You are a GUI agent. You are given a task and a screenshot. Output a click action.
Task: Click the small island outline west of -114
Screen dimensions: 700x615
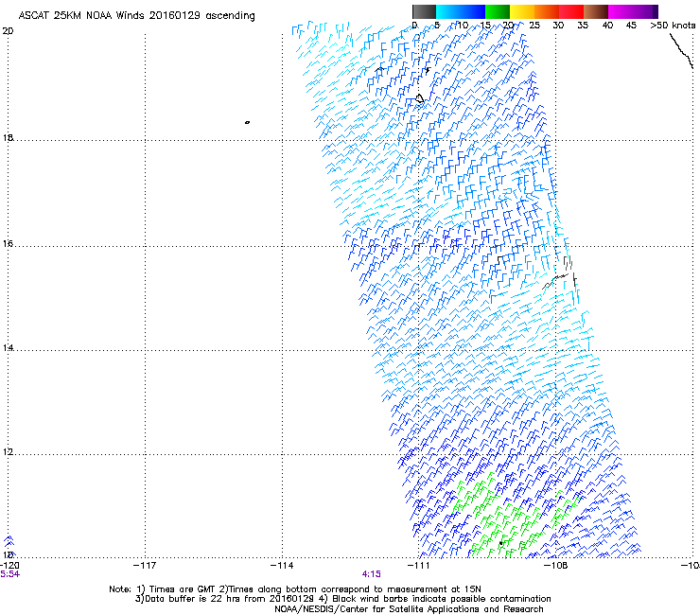(247, 122)
